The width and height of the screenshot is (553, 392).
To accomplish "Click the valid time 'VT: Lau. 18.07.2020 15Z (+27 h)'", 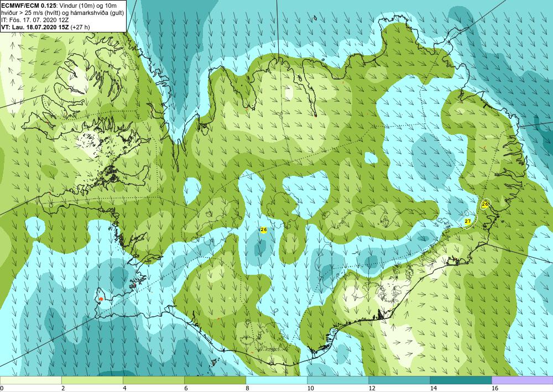I will click(45, 27).
